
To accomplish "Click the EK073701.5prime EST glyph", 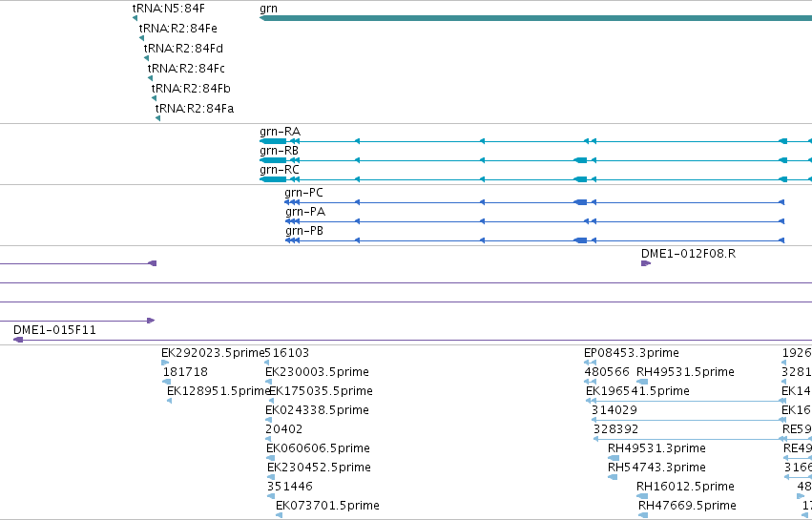I will [x=280, y=515].
